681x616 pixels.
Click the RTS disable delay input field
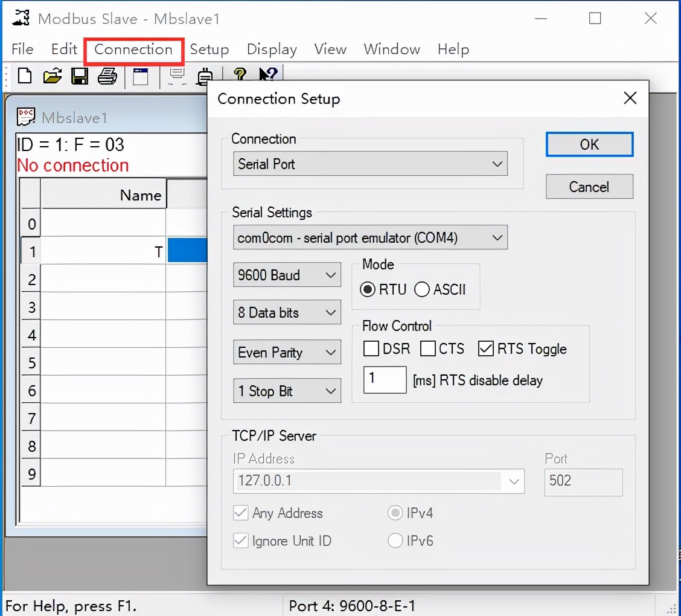click(385, 380)
